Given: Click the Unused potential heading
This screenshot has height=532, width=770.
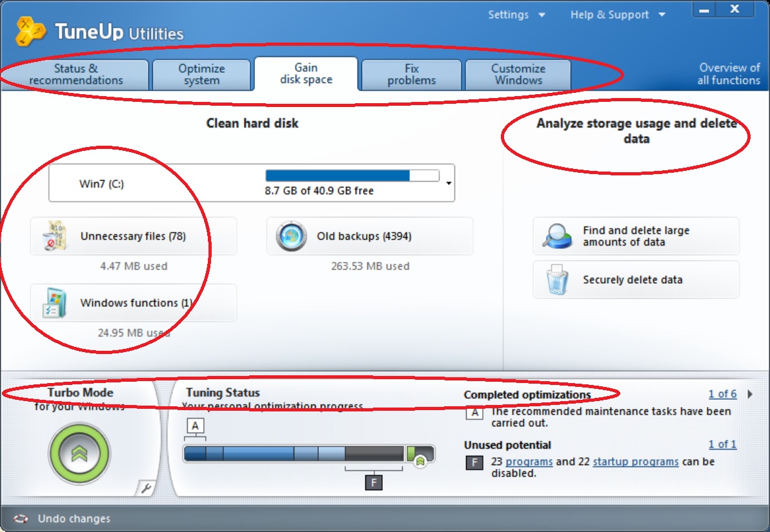Looking at the screenshot, I should (x=507, y=445).
